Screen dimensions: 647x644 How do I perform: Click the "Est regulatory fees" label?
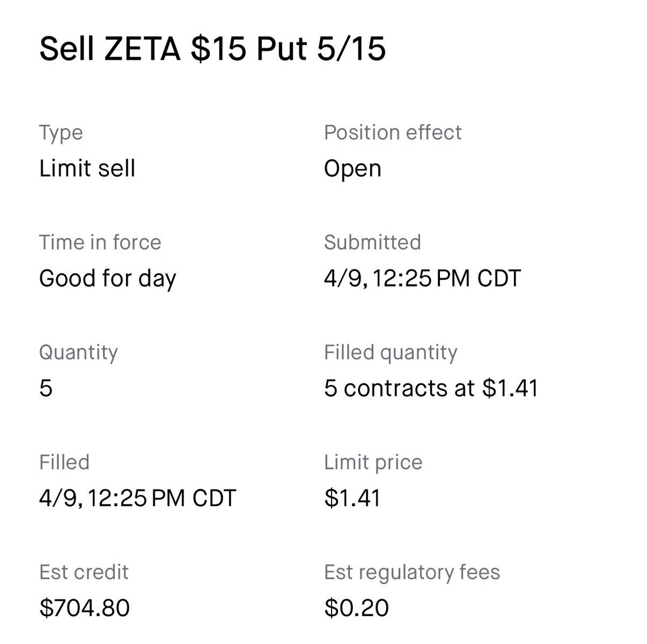click(412, 572)
